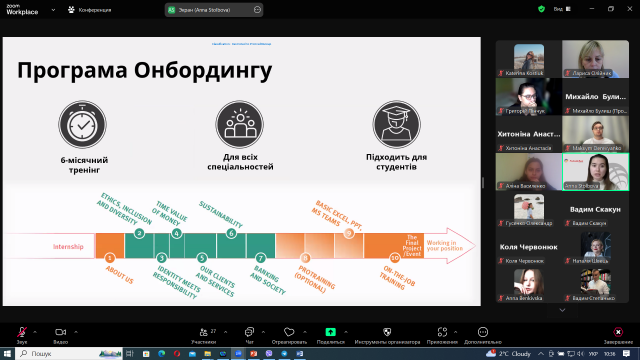640x360 pixels.
Task: Open Task View on the taskbar
Action: tap(130, 353)
